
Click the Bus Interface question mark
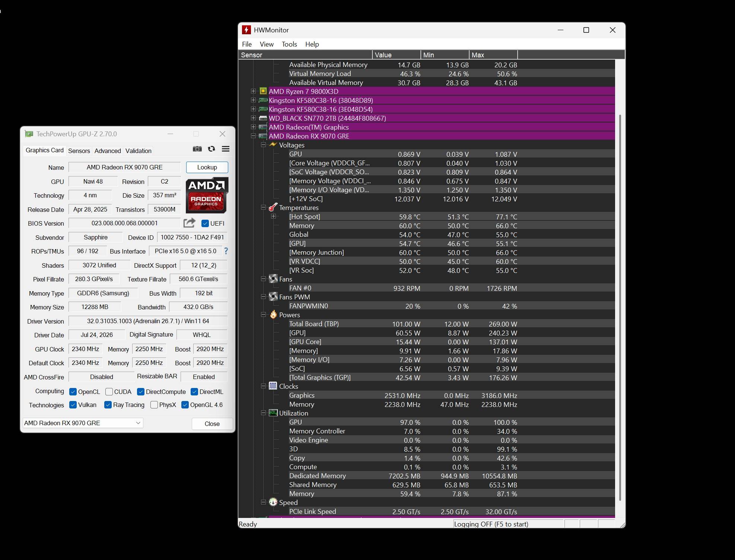pyautogui.click(x=226, y=251)
